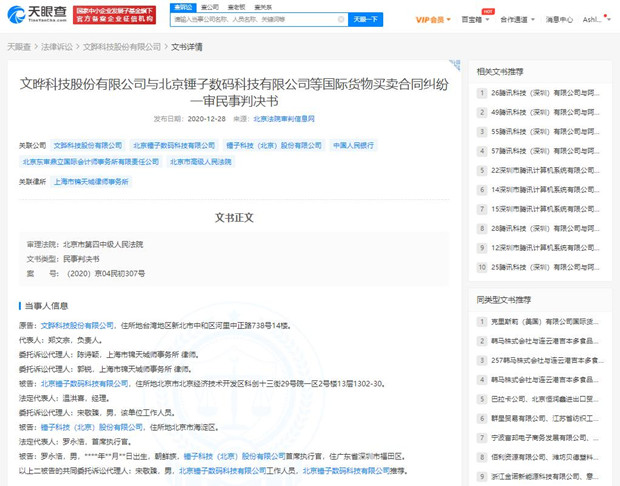Click plaintiff link 文晔科技股份有限公司 in 当事人信息
Image resolution: width=620 pixels, height=486 pixels.
pyautogui.click(x=77, y=325)
